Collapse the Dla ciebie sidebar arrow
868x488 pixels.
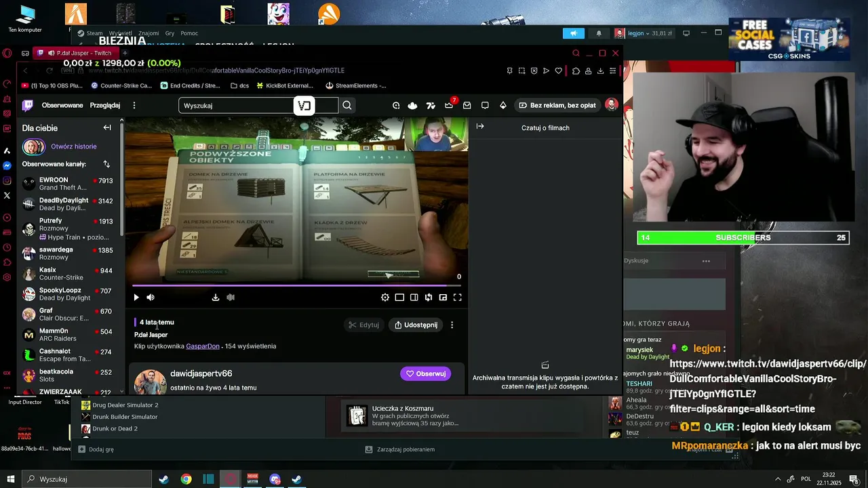(107, 127)
